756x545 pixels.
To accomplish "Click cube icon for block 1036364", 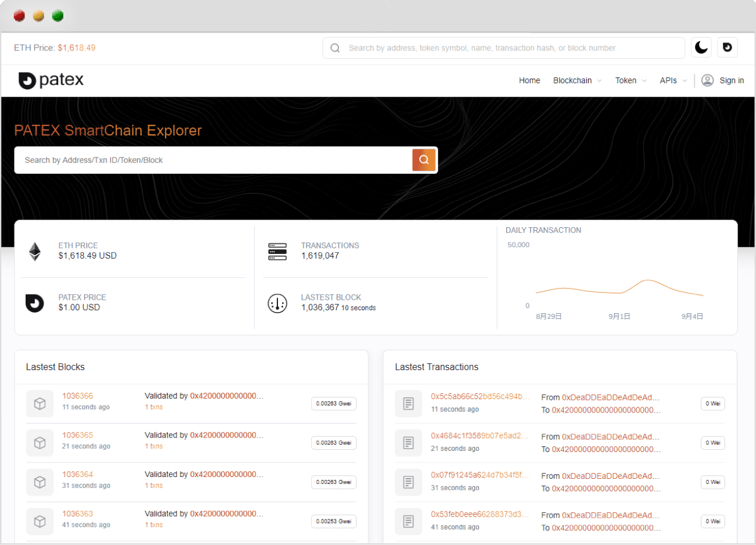I will coord(40,482).
